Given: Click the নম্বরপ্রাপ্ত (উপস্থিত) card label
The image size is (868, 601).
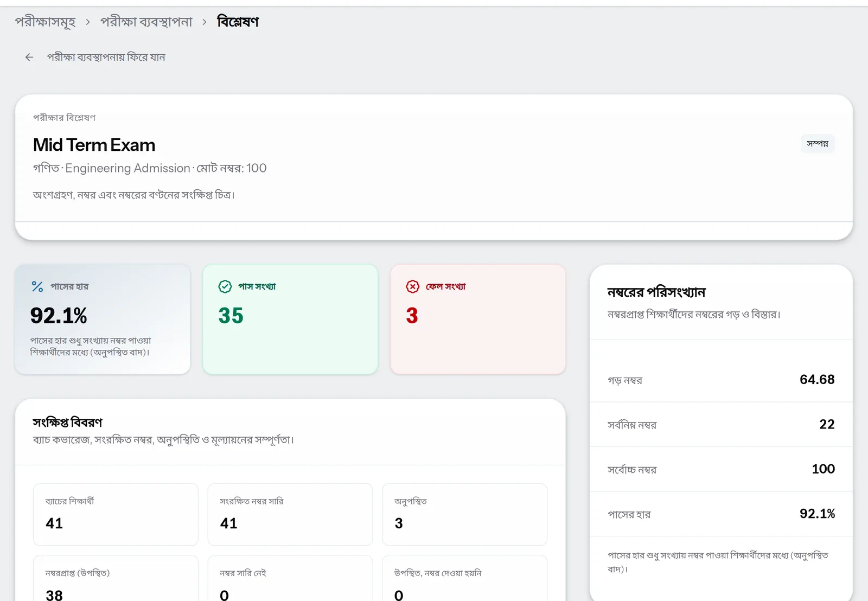Looking at the screenshot, I should [78, 573].
